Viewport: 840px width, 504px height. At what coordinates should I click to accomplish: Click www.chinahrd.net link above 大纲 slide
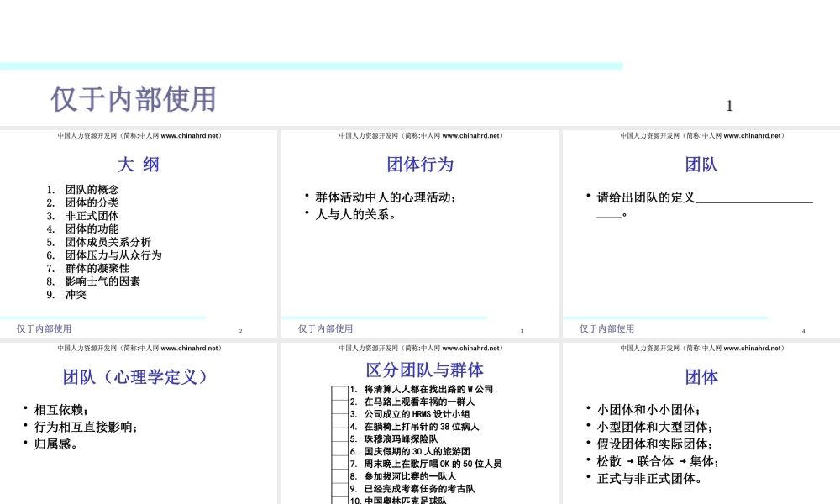189,136
